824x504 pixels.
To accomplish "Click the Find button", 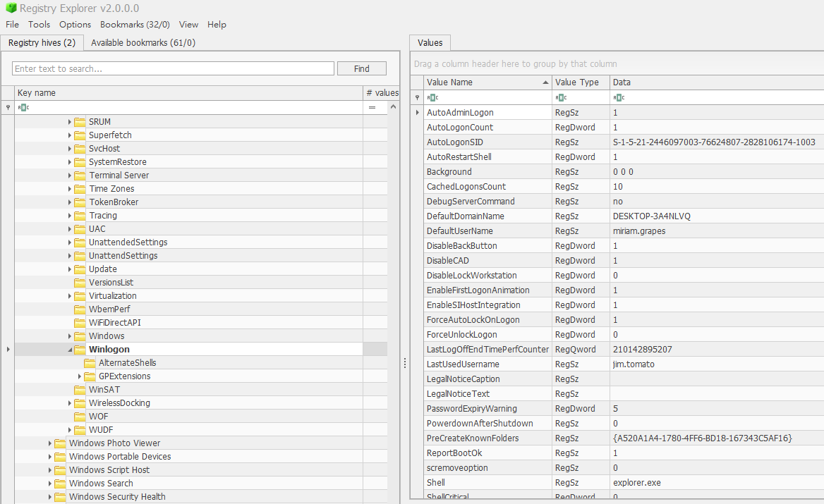I will point(361,69).
